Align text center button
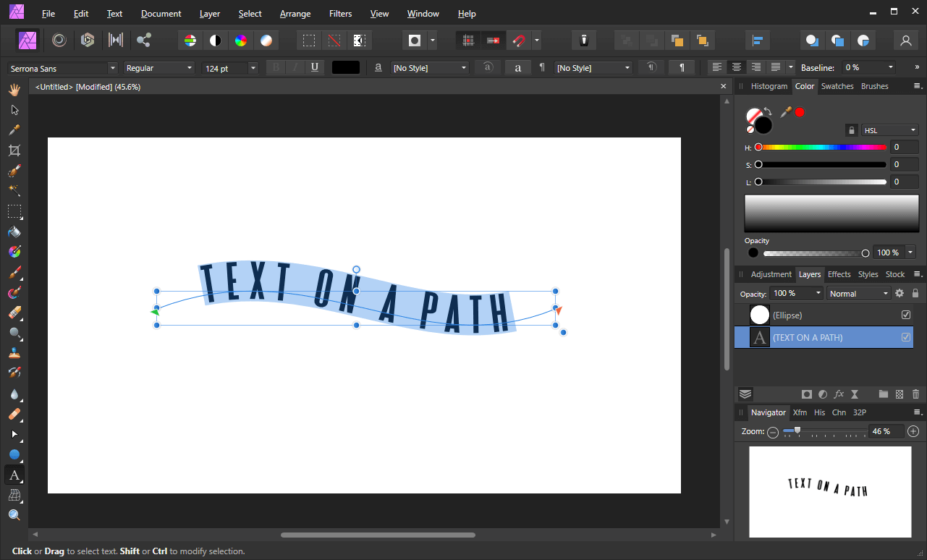The width and height of the screenshot is (927, 560). point(737,67)
